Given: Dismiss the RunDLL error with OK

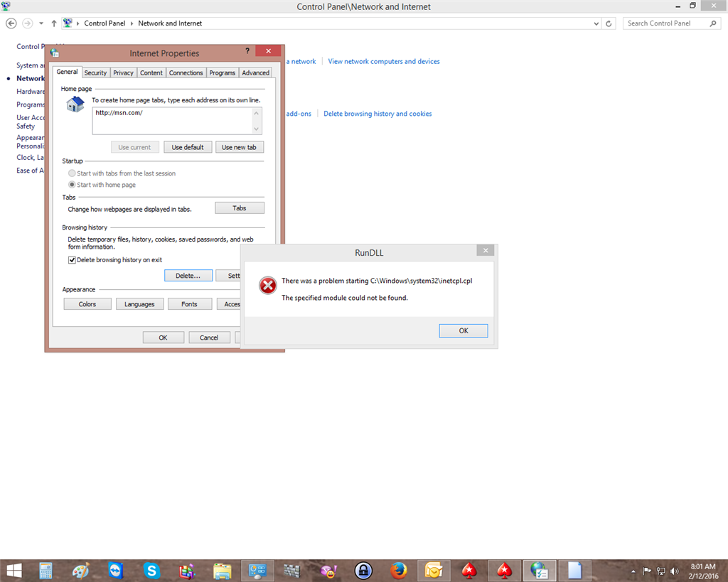Looking at the screenshot, I should [463, 330].
